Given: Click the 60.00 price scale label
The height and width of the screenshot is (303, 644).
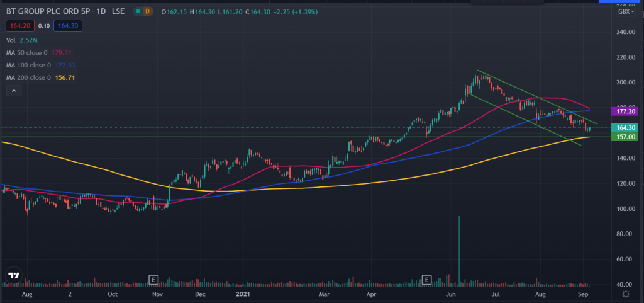Looking at the screenshot, I should tap(626, 260).
